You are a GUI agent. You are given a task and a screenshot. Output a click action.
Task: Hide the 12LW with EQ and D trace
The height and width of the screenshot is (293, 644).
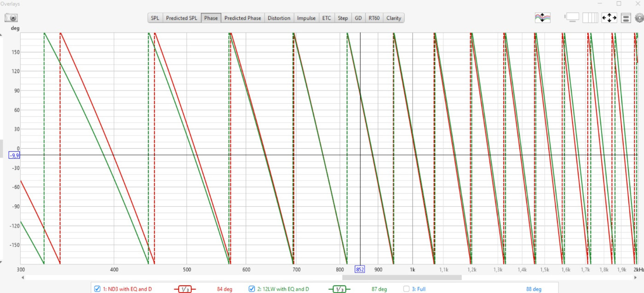click(252, 289)
